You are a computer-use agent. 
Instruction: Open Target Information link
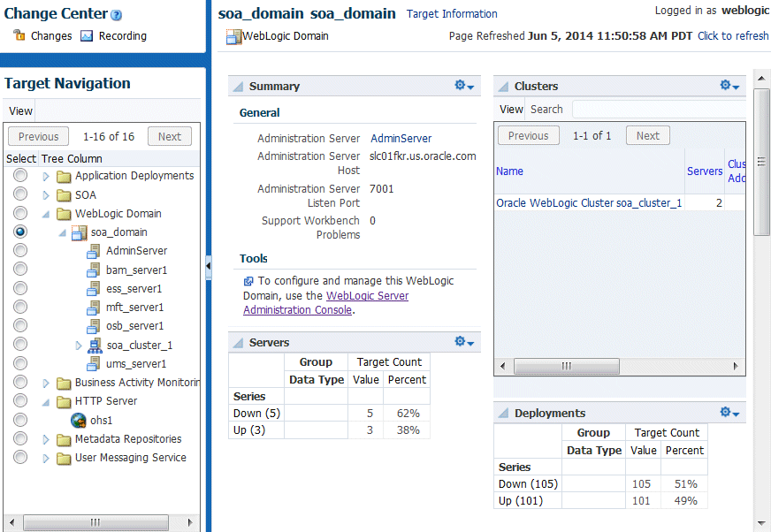click(452, 14)
